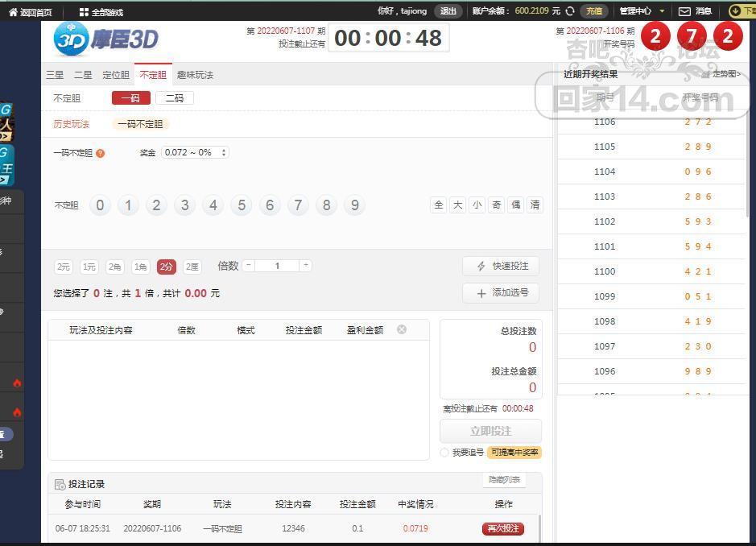Switch to the 趣味玩法 tab
Screen dimensions: 756x546
(195, 75)
